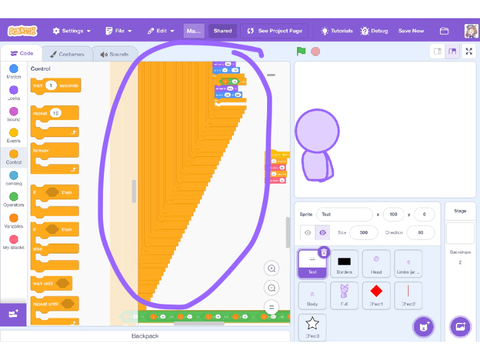The image size is (480, 360).
Task: Reset workspace zoom to default
Action: pos(272,307)
